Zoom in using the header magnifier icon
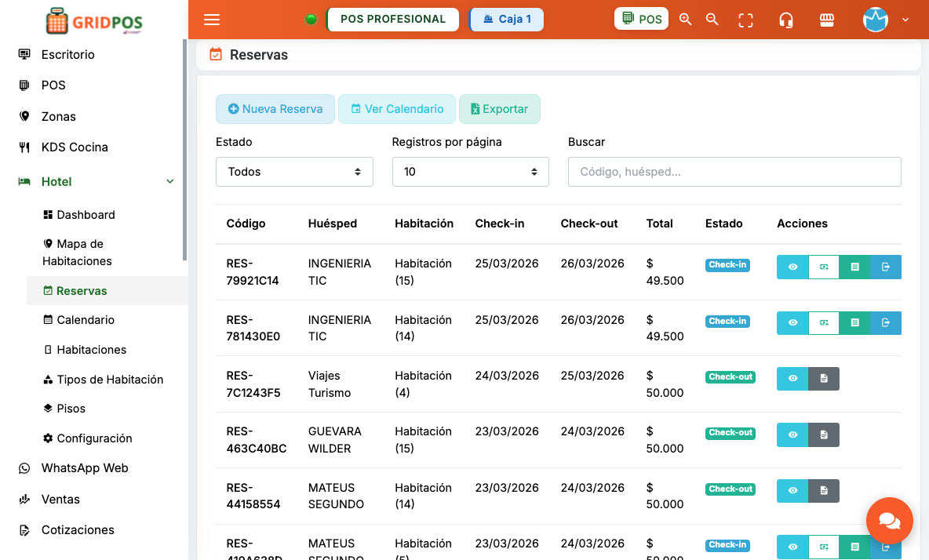The image size is (929, 560). pyautogui.click(x=685, y=20)
